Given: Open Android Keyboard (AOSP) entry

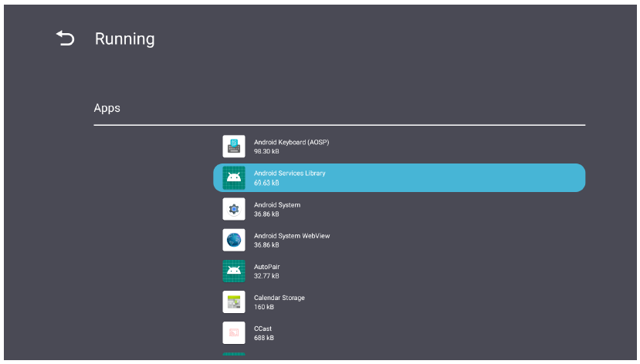Looking at the screenshot, I should 399,147.
